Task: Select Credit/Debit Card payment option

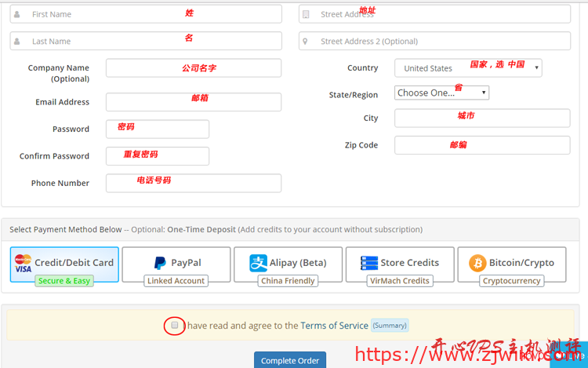Action: 64,264
